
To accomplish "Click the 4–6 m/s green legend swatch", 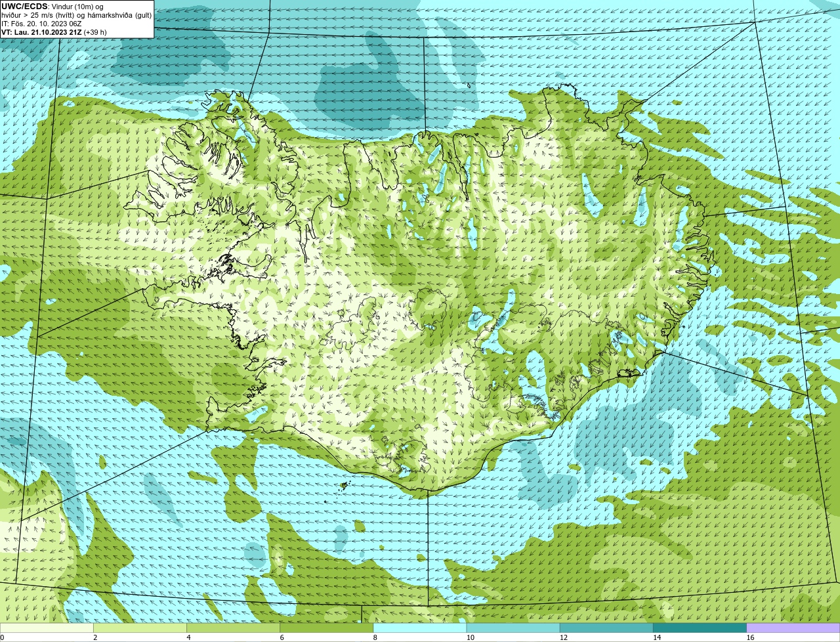I will (x=234, y=628).
